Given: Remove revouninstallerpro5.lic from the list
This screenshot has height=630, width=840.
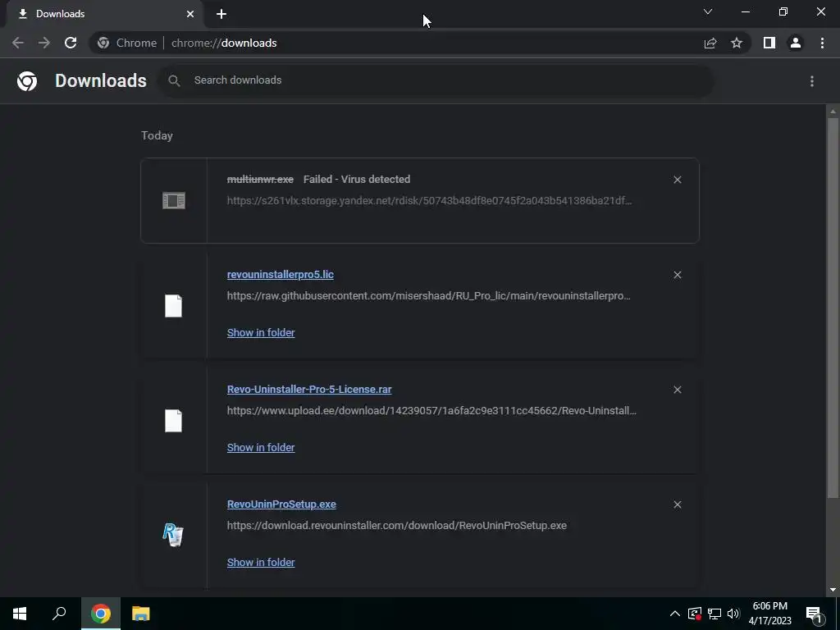Looking at the screenshot, I should click(x=677, y=275).
